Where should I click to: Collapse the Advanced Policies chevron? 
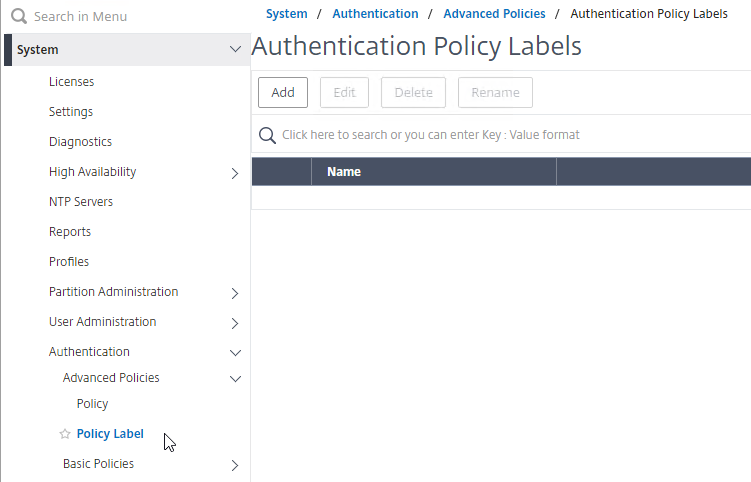pos(235,379)
